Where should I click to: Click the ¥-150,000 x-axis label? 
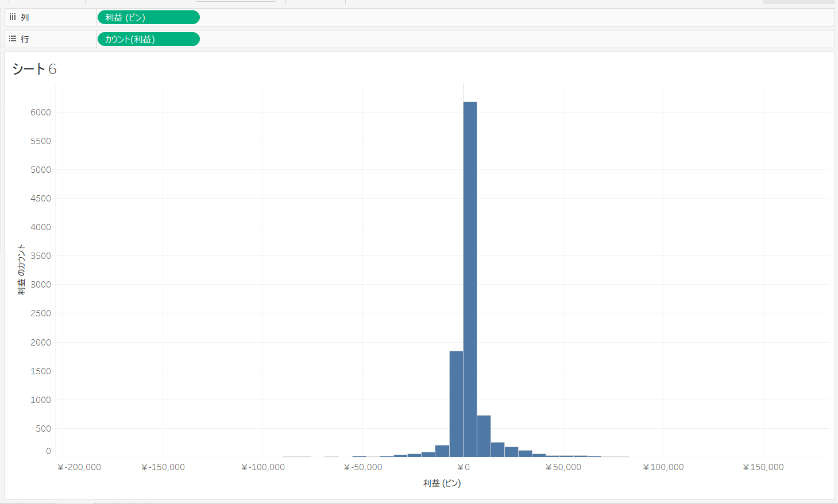click(x=163, y=467)
